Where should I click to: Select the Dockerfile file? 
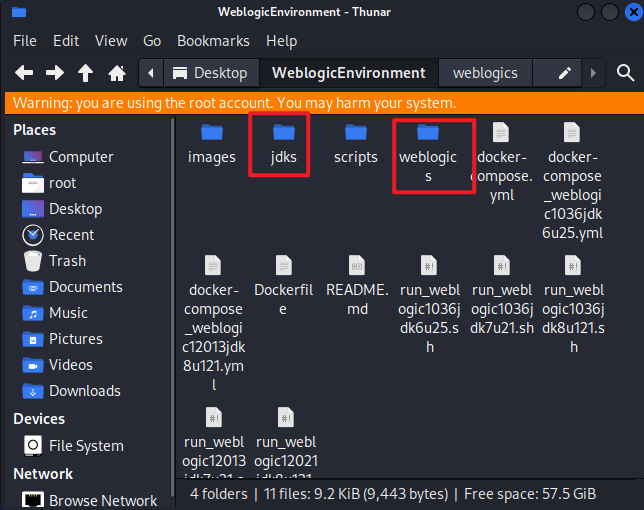click(283, 286)
